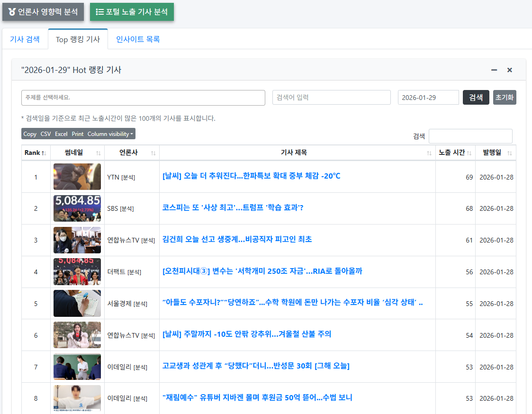Open the 포털 노출 기사 분석 tool
Image resolution: width=532 pixels, height=414 pixels.
click(x=132, y=13)
